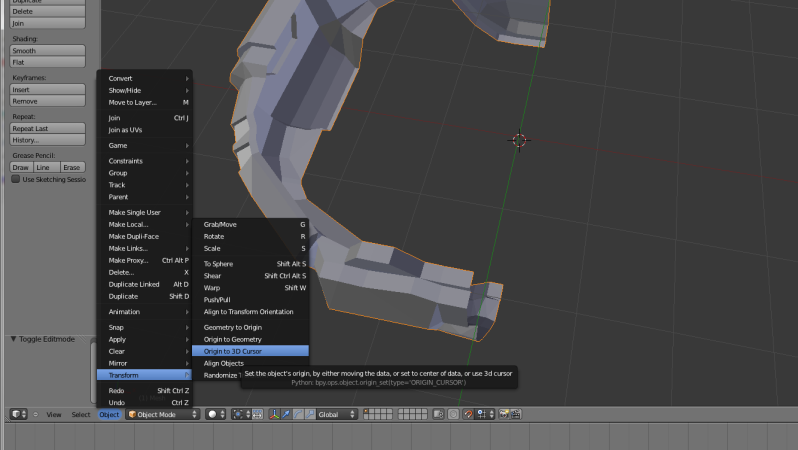Open the Global transform orientation dropdown

[337, 414]
